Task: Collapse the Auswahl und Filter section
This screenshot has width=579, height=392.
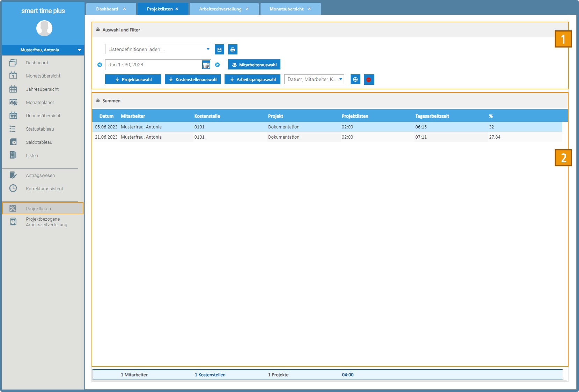Action: [98, 30]
